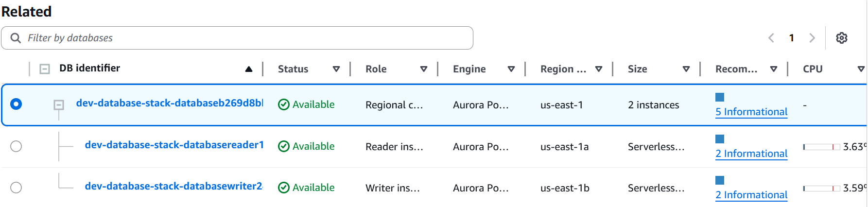This screenshot has height=207, width=868.
Task: Click 'us-east-1b' region cell
Action: pyautogui.click(x=565, y=188)
